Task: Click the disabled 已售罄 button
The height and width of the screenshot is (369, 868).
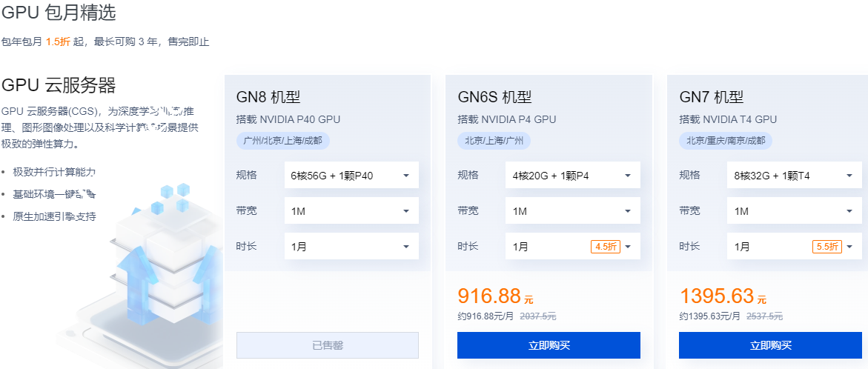Action: (x=327, y=345)
